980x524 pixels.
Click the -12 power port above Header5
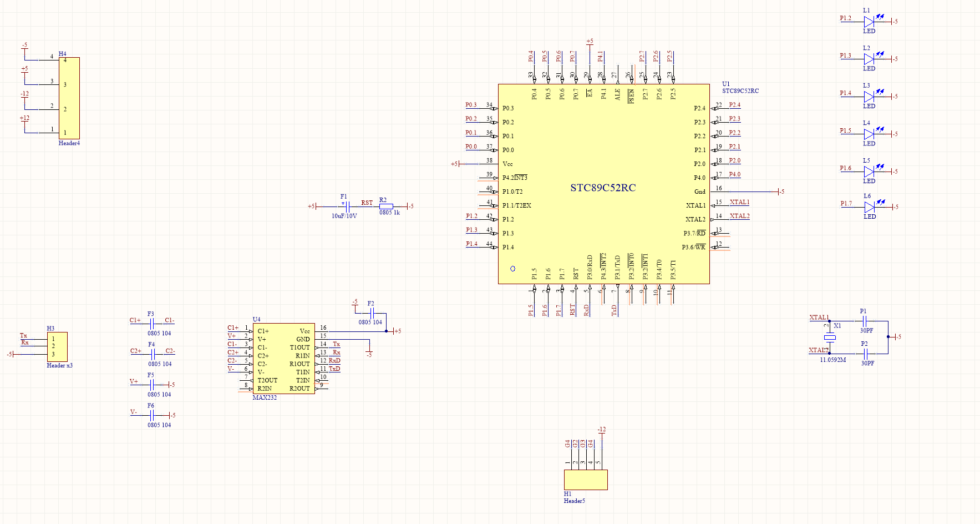click(602, 430)
